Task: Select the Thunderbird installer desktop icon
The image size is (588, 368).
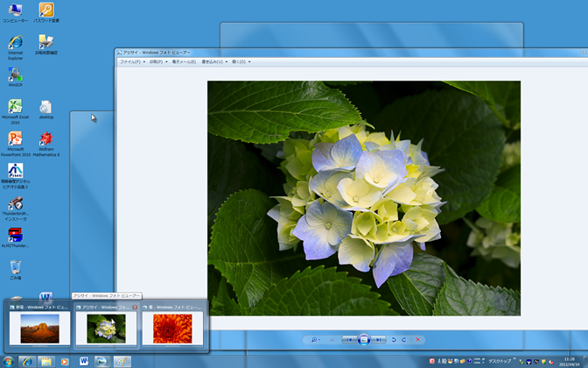Action: click(x=16, y=209)
